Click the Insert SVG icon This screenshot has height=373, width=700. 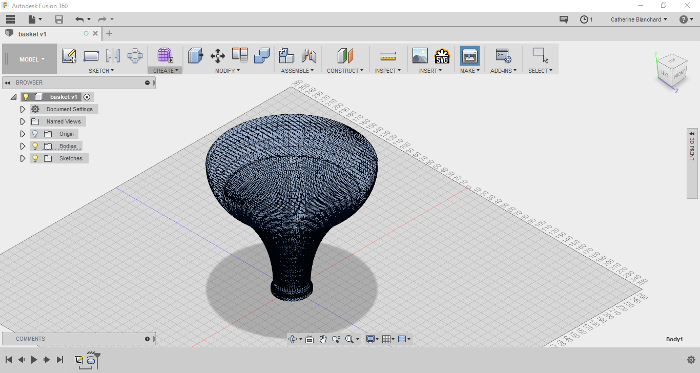click(x=442, y=56)
